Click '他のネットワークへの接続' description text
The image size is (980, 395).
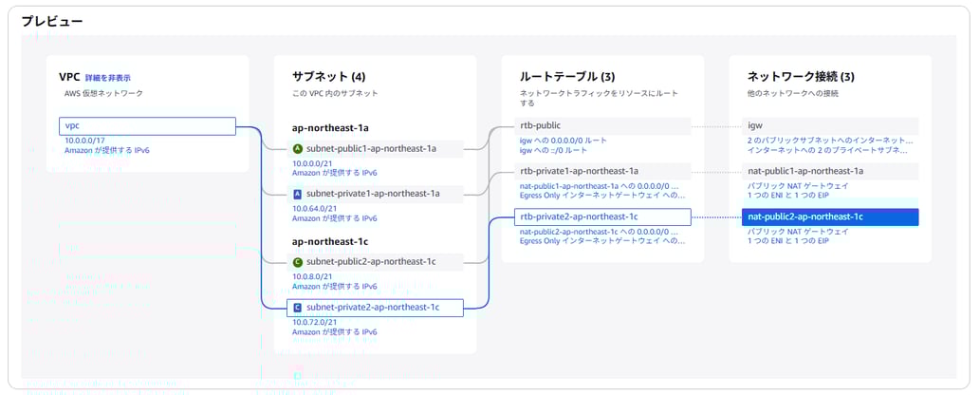coord(793,93)
